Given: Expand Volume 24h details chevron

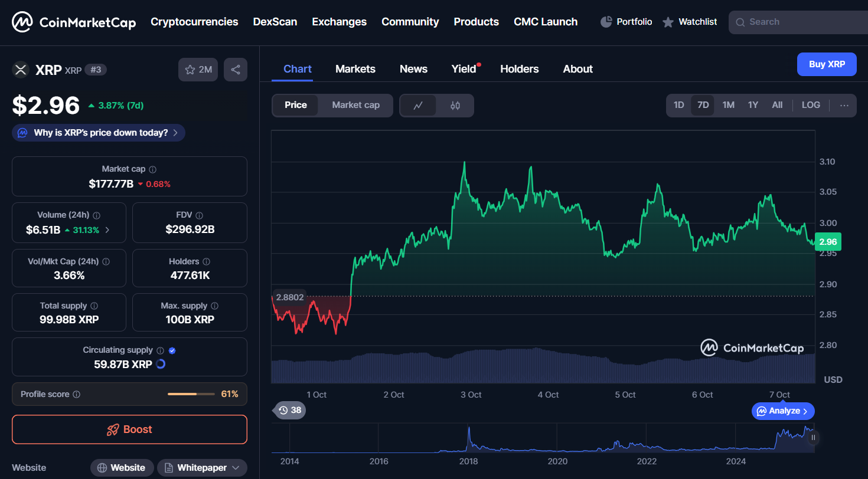Looking at the screenshot, I should 107,230.
